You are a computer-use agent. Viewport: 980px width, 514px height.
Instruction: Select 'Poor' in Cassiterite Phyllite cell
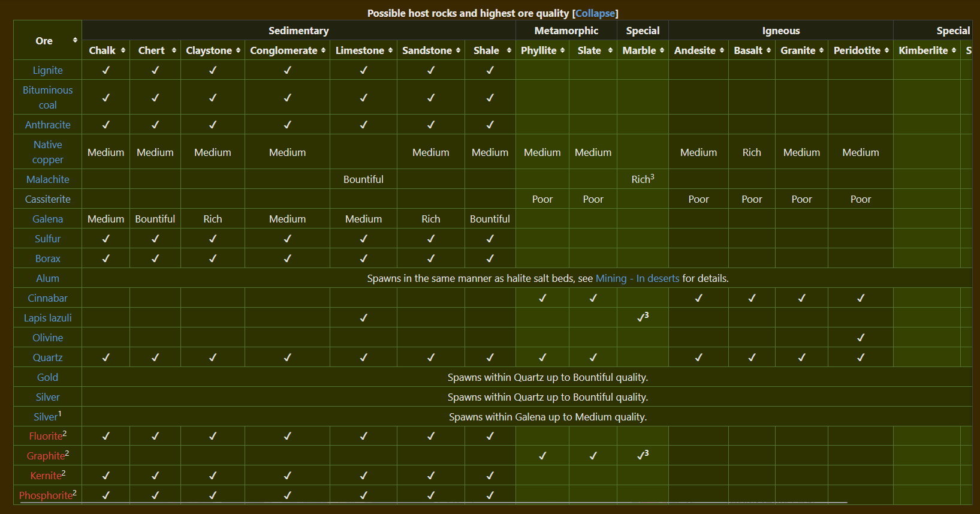[x=542, y=199]
